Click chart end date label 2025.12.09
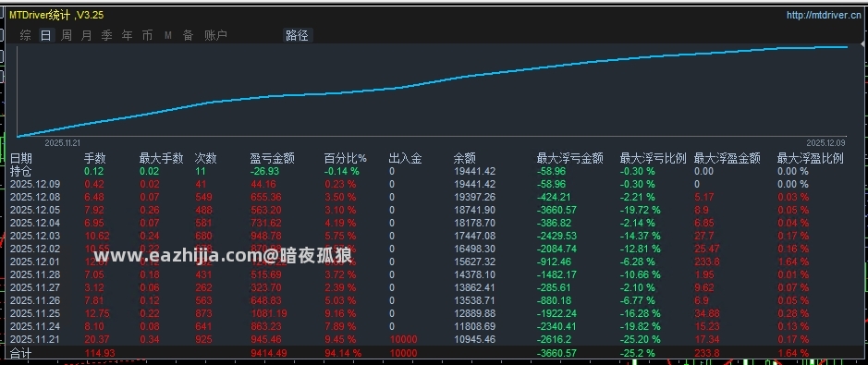 [x=825, y=142]
